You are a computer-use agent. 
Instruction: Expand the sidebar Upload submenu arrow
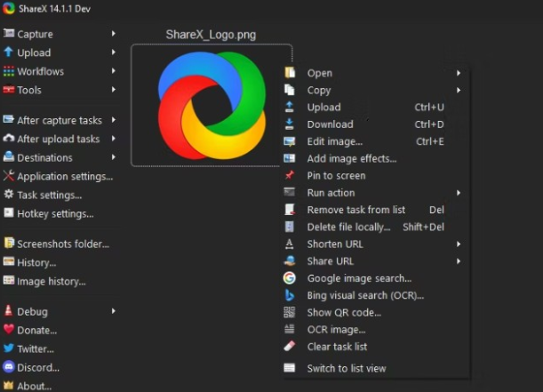tap(113, 52)
